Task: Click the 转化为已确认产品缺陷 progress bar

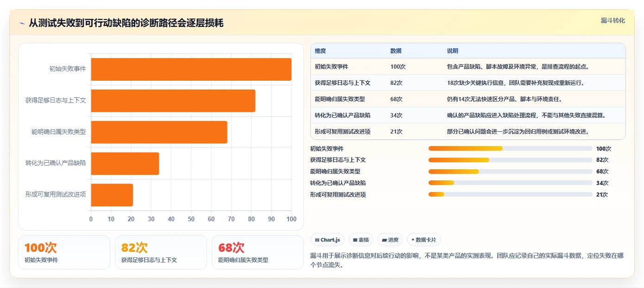Action: pyautogui.click(x=510, y=183)
